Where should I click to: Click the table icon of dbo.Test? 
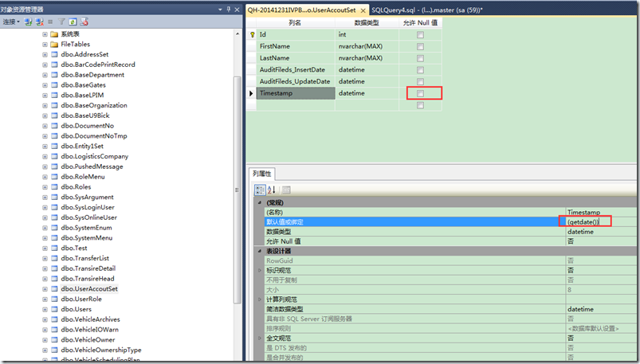pos(54,248)
